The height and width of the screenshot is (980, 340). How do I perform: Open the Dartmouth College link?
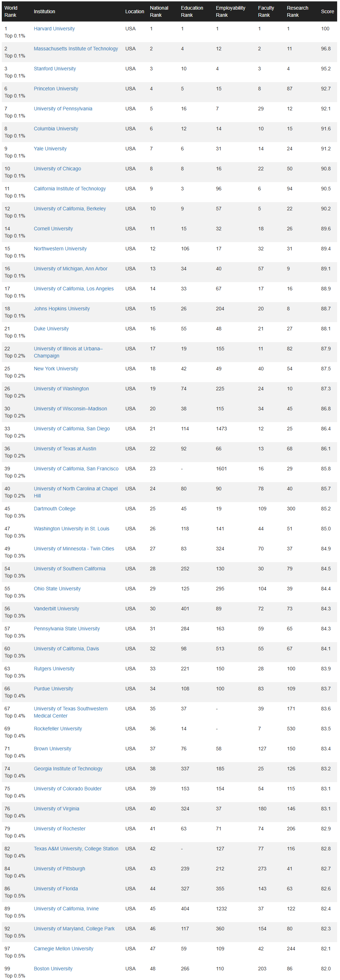[54, 509]
